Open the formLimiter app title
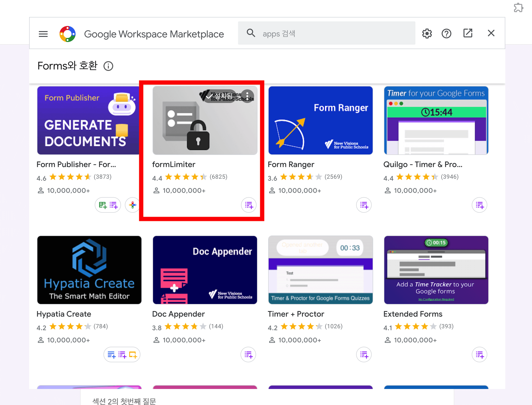The width and height of the screenshot is (532, 405). coord(174,164)
